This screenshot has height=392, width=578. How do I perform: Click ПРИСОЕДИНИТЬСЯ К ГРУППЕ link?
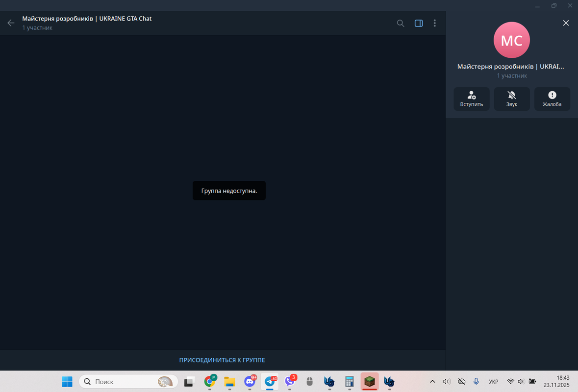(222, 360)
